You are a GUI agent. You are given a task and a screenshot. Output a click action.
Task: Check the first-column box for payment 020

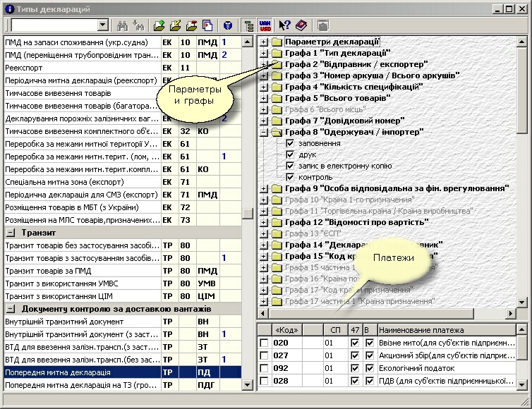coord(264,343)
